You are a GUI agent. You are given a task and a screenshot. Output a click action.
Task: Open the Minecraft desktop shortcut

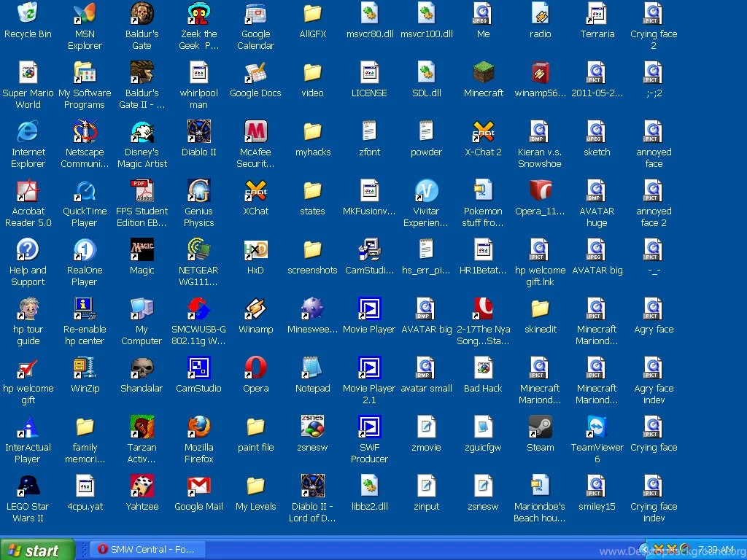pos(483,73)
